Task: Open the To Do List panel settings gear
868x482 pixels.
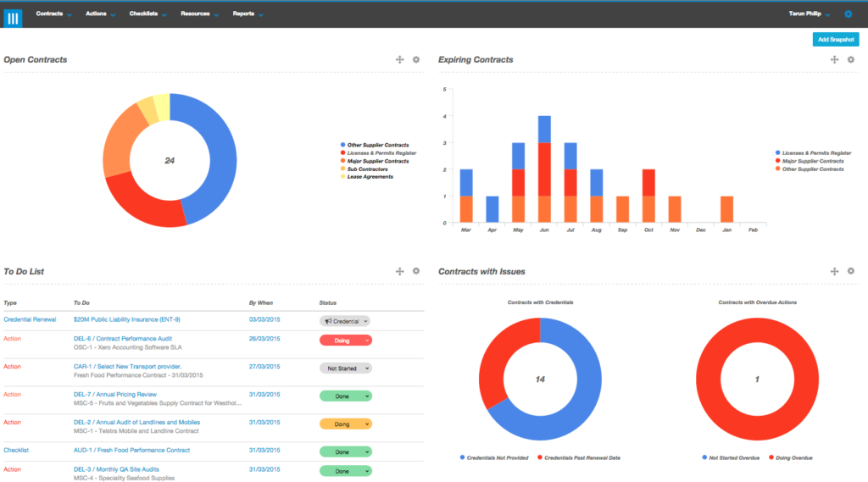Action: (415, 271)
